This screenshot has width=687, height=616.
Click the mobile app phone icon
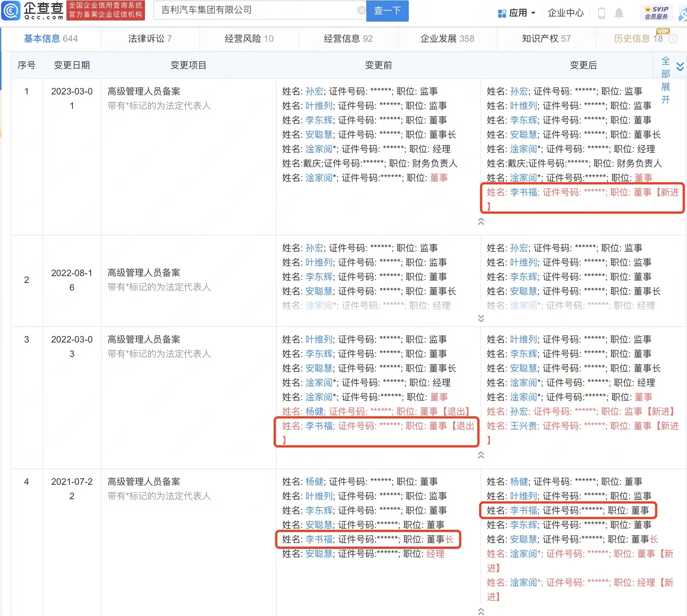(602, 13)
